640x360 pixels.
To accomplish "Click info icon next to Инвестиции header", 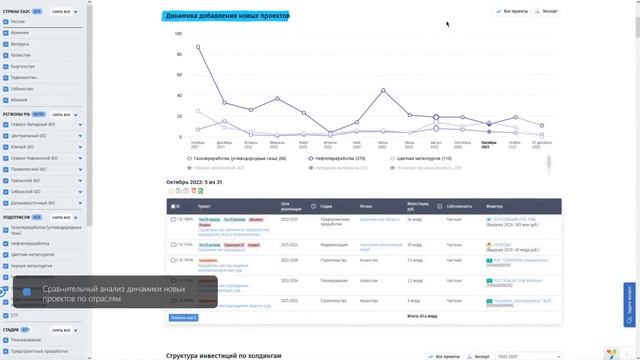I will click(440, 207).
